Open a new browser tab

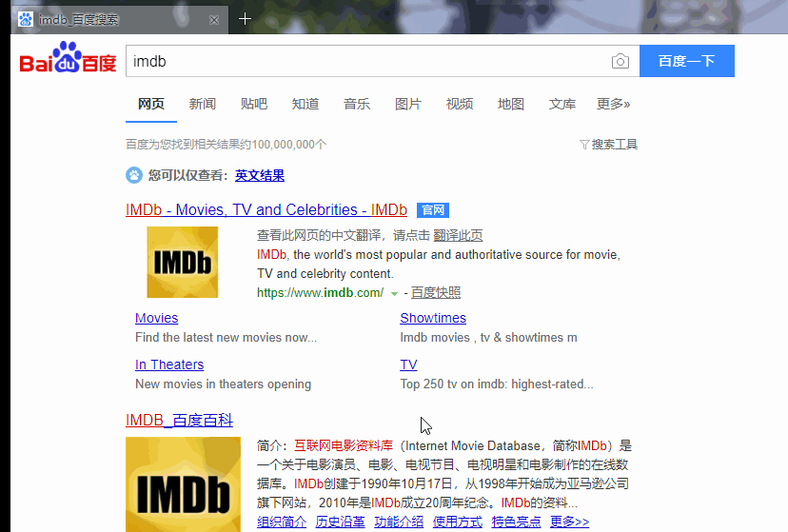245,19
